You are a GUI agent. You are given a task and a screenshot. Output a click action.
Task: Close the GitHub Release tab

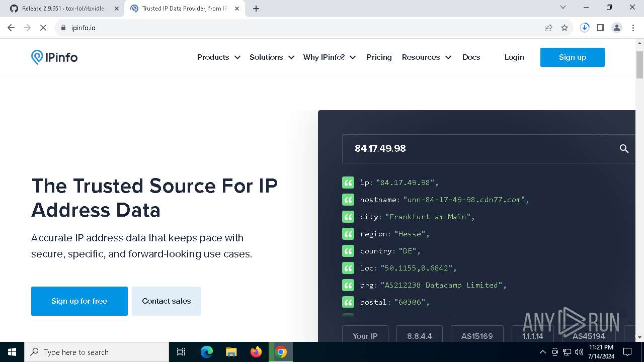[117, 9]
